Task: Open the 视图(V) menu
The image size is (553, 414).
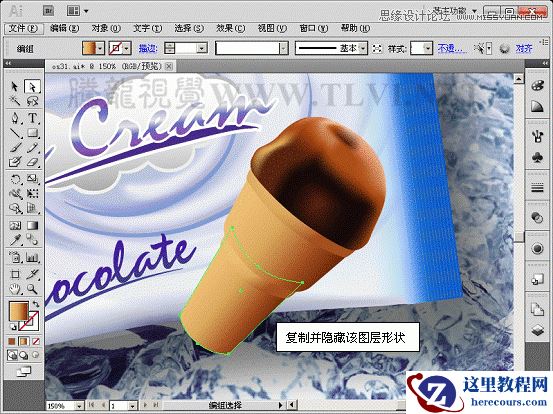Action: 272,28
